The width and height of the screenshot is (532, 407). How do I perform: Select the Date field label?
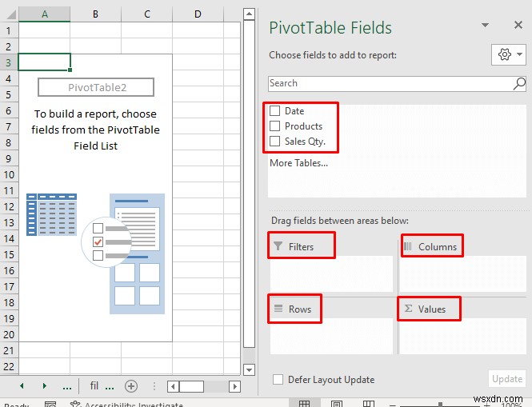pos(294,111)
